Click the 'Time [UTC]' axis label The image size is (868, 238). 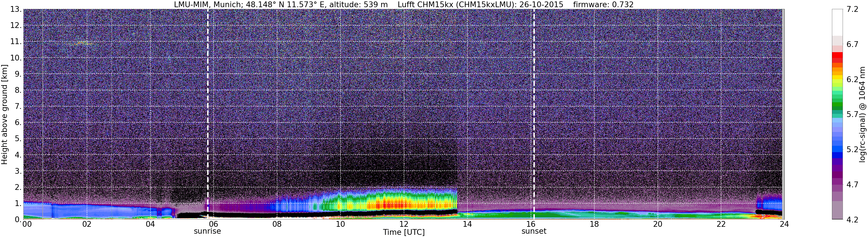[x=404, y=232]
